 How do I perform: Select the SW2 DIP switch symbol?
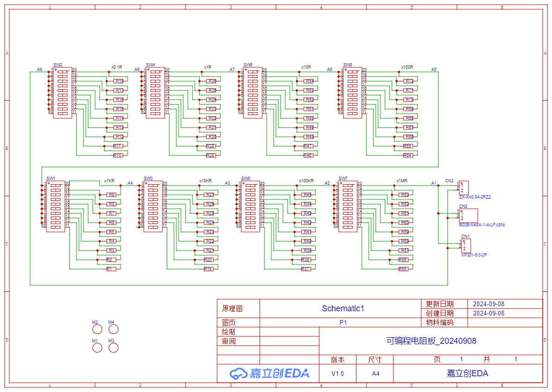(x=63, y=93)
